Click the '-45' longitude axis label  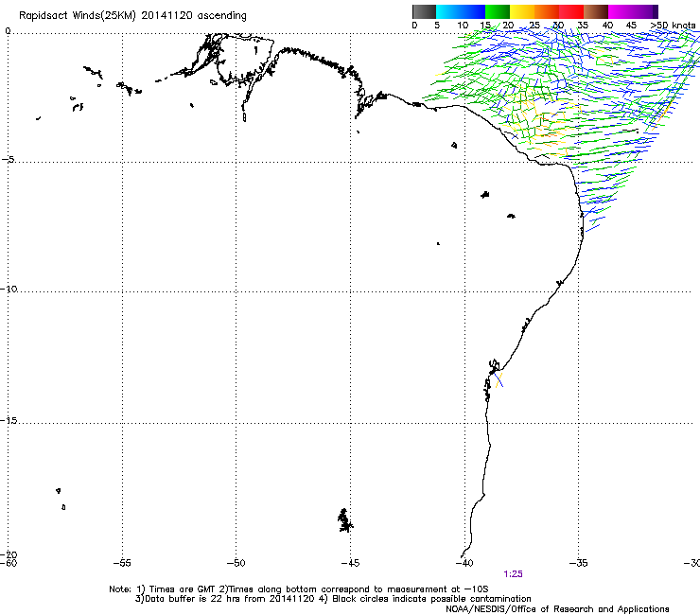click(350, 563)
